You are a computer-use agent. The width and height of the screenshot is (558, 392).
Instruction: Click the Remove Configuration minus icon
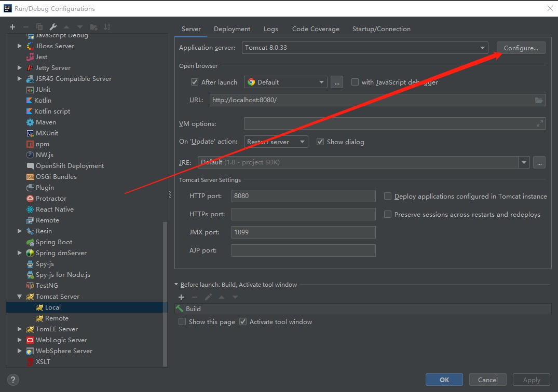(25, 27)
